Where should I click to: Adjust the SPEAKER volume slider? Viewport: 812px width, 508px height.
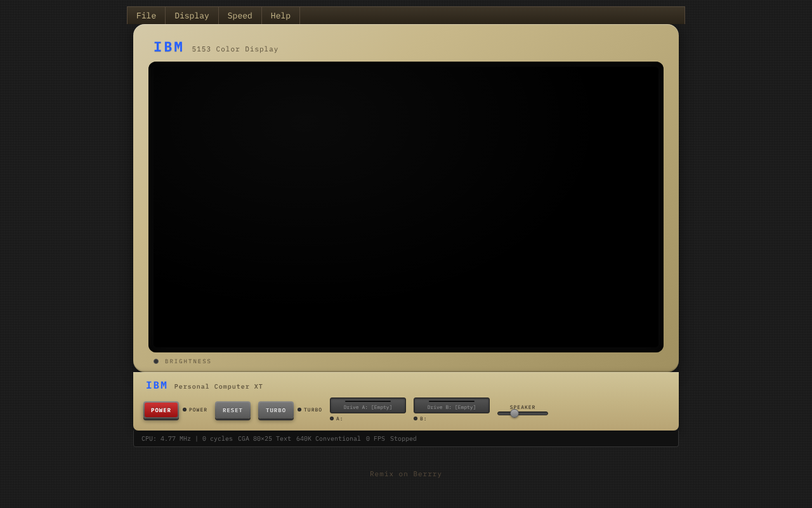(x=514, y=413)
